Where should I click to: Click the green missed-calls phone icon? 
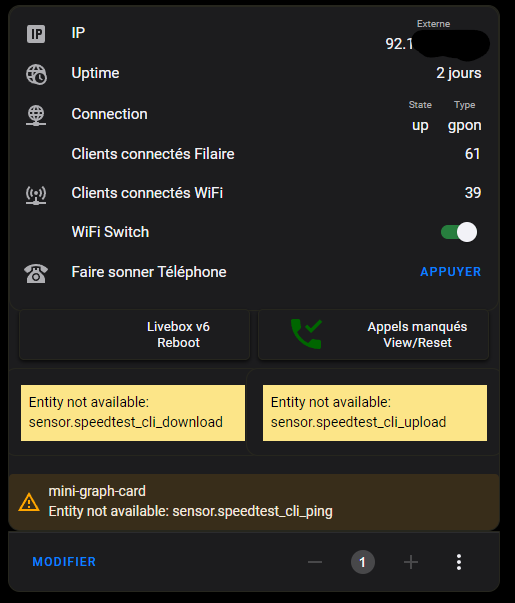[306, 334]
